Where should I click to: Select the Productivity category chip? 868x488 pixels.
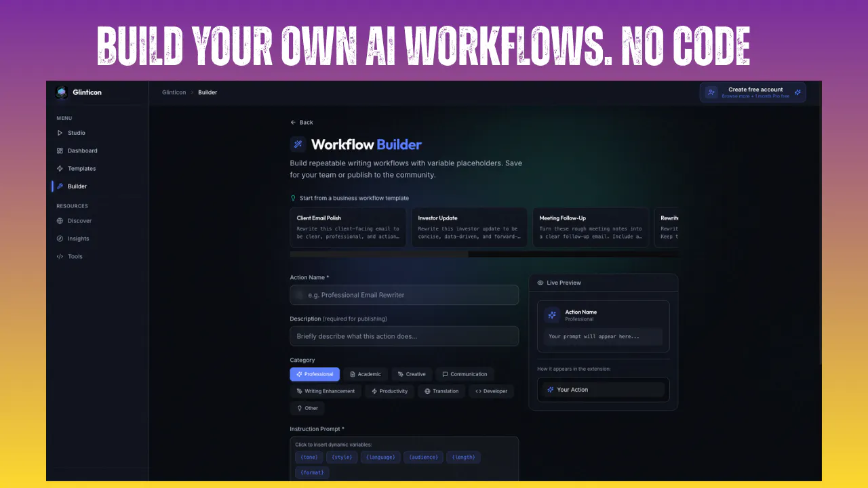tap(389, 391)
